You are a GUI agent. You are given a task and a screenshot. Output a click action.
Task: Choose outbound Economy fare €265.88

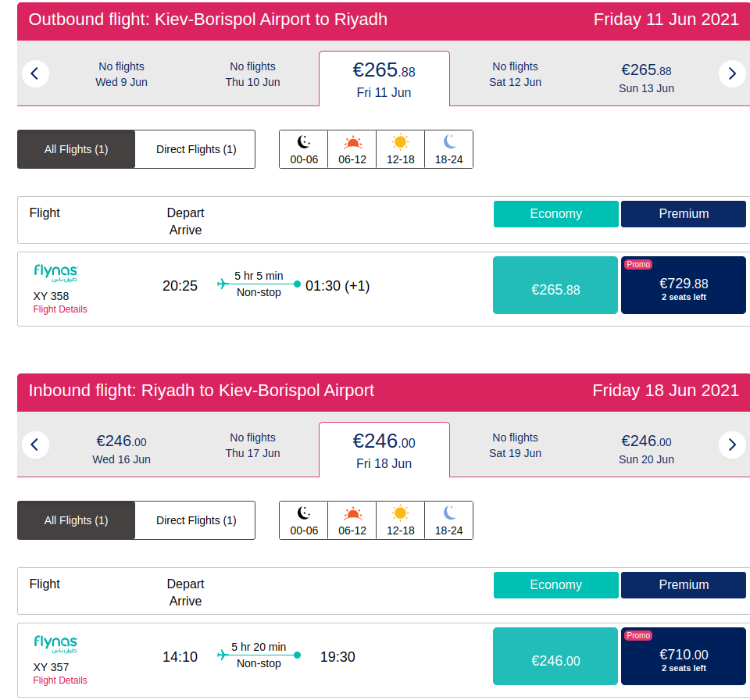tap(555, 290)
